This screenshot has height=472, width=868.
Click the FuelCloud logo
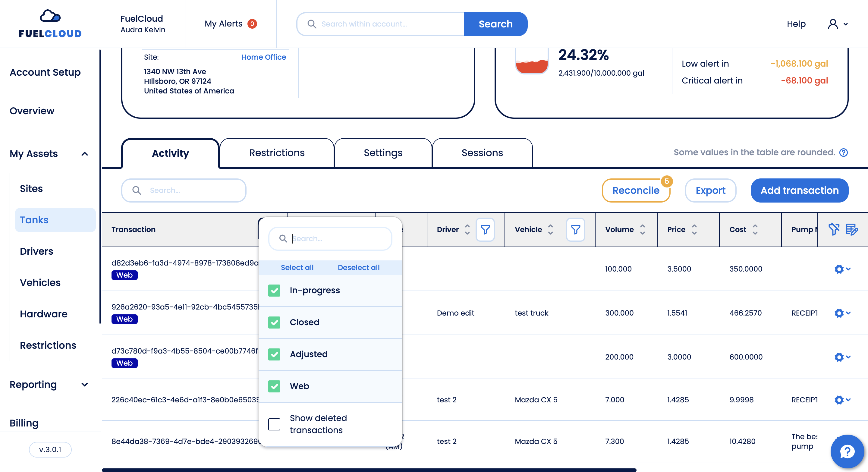[x=50, y=24]
